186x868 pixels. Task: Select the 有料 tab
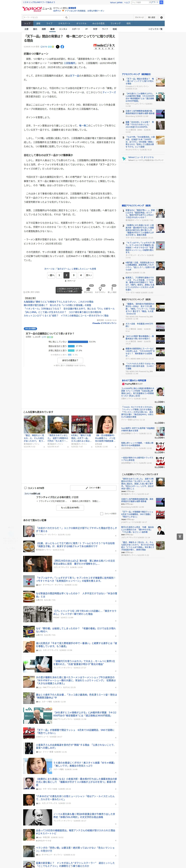coord(128,24)
